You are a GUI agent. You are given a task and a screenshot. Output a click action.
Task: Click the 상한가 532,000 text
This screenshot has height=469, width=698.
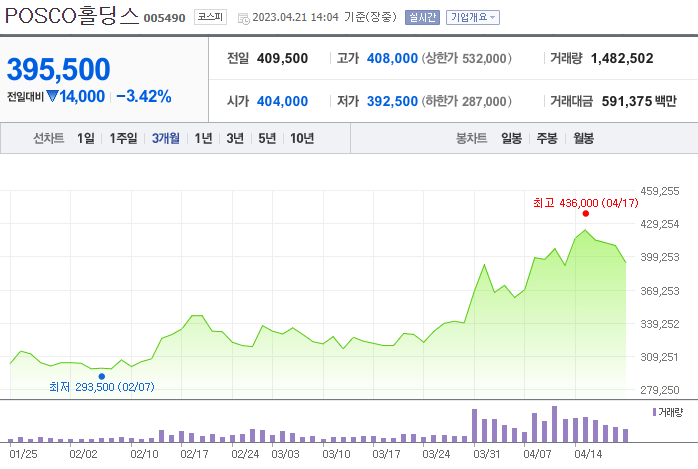click(x=467, y=58)
